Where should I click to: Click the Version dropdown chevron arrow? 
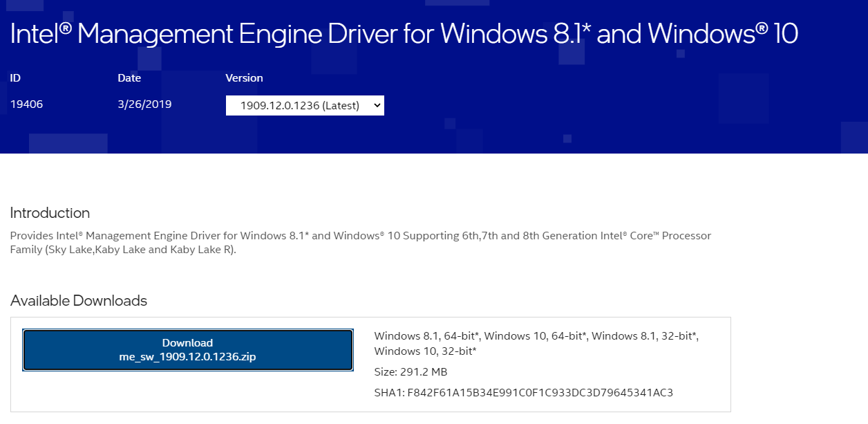[377, 106]
